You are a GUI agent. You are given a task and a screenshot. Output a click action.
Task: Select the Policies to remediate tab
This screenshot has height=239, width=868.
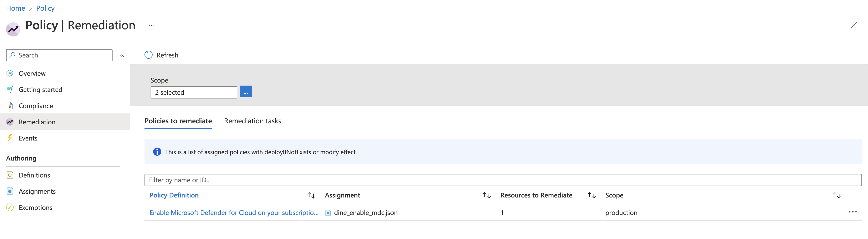178,121
